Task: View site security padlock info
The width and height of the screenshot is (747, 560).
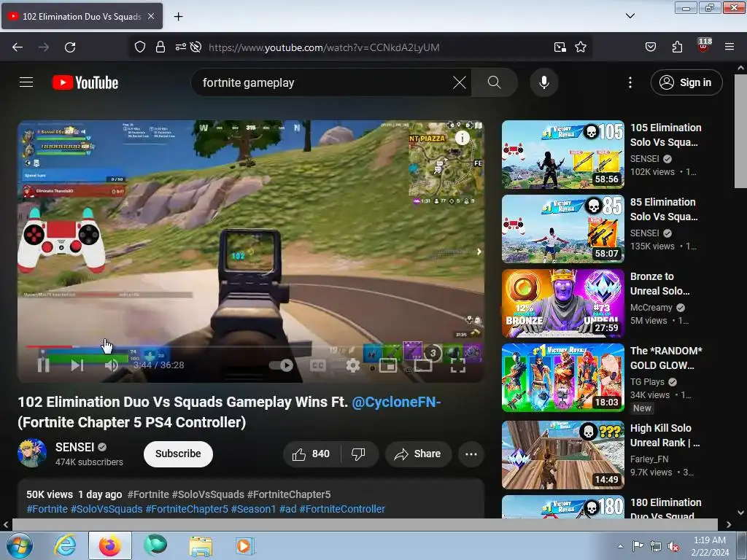Action: [x=160, y=47]
